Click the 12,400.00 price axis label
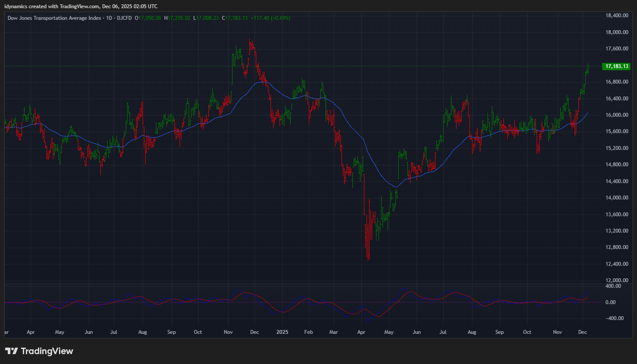 (617, 264)
